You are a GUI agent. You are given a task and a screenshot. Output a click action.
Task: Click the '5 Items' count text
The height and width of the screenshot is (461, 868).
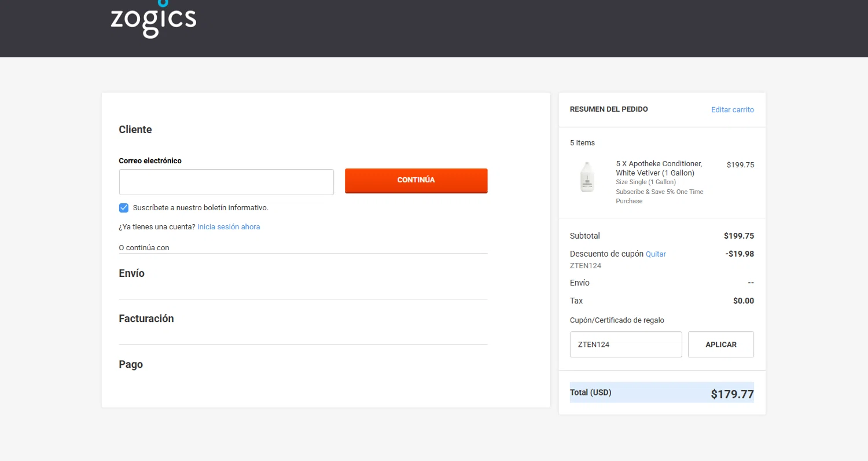(582, 143)
